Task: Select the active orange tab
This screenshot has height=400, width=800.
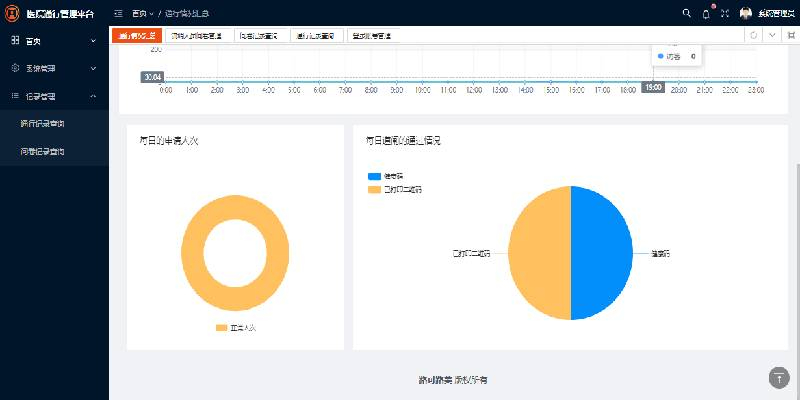Action: pyautogui.click(x=137, y=35)
